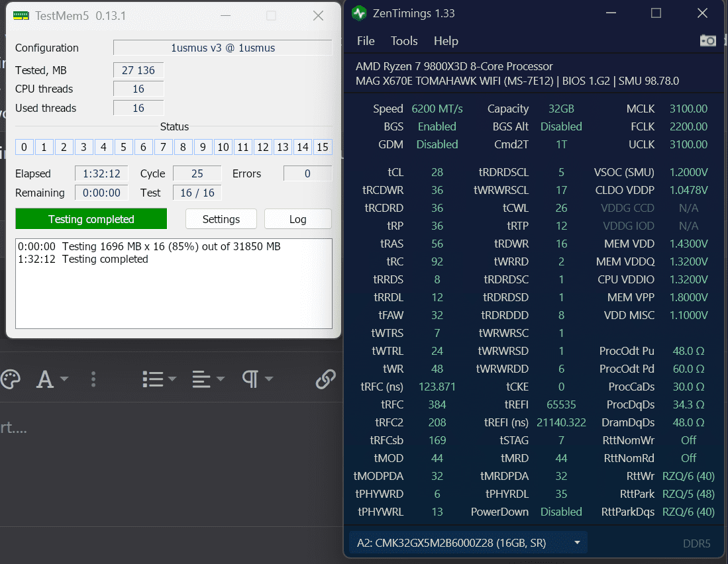Click thread status box 7
728x564 pixels.
[163, 147]
